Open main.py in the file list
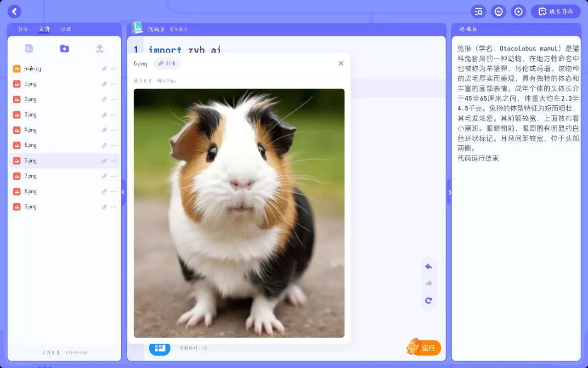The height and width of the screenshot is (368, 588). click(x=64, y=69)
